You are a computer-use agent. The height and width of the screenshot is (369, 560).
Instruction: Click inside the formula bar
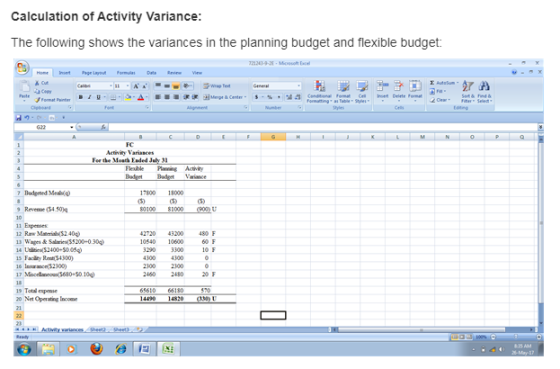tap(324, 127)
